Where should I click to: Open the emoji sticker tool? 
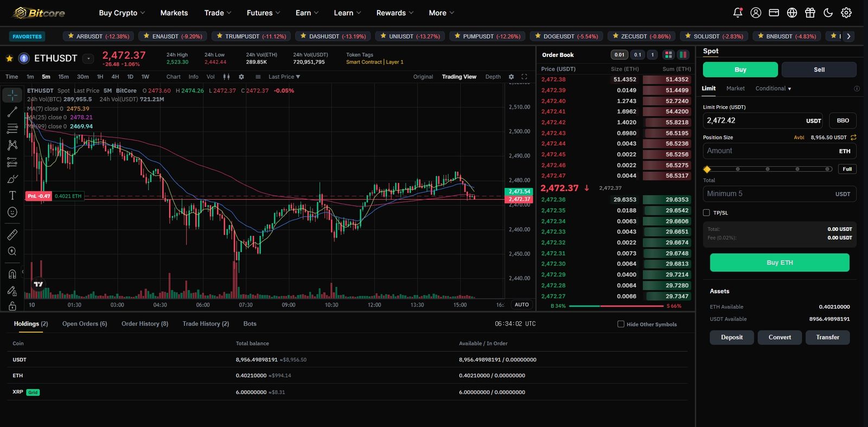tap(12, 212)
